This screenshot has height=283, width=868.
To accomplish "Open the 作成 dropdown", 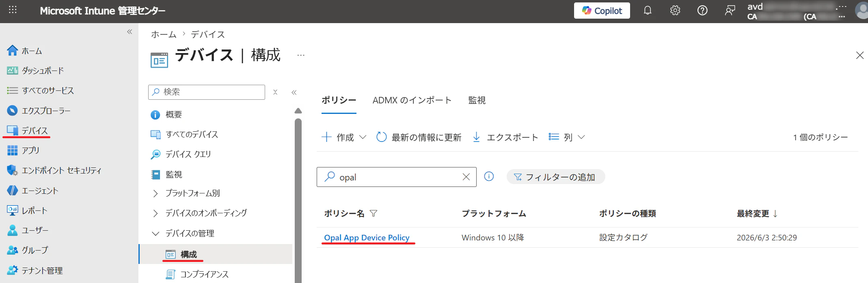I will [x=344, y=137].
